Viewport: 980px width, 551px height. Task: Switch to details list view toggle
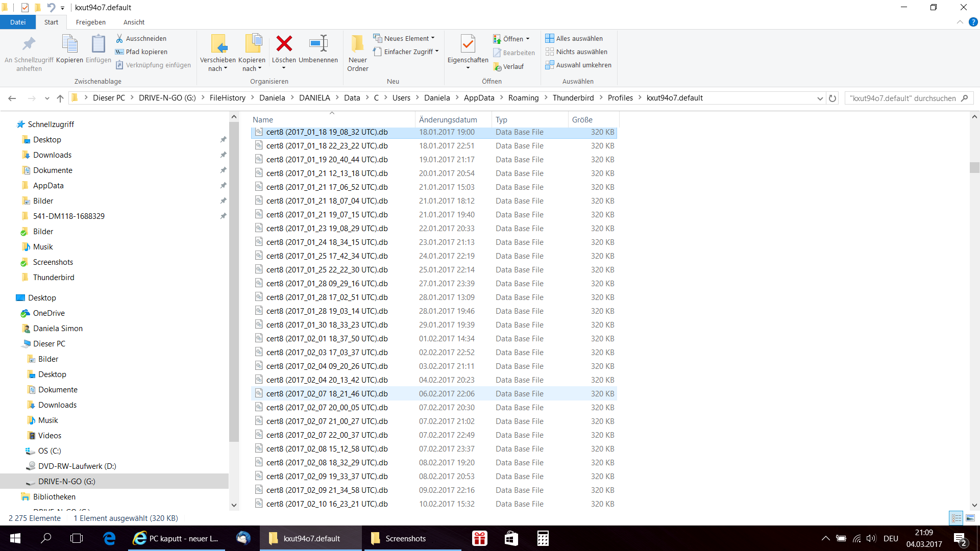pyautogui.click(x=956, y=518)
